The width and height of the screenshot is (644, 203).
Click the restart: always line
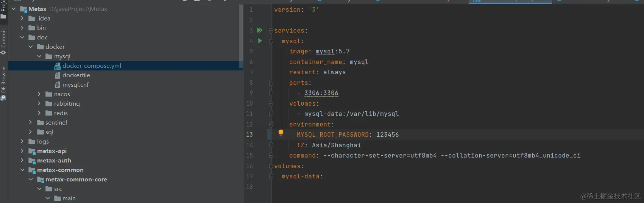317,72
